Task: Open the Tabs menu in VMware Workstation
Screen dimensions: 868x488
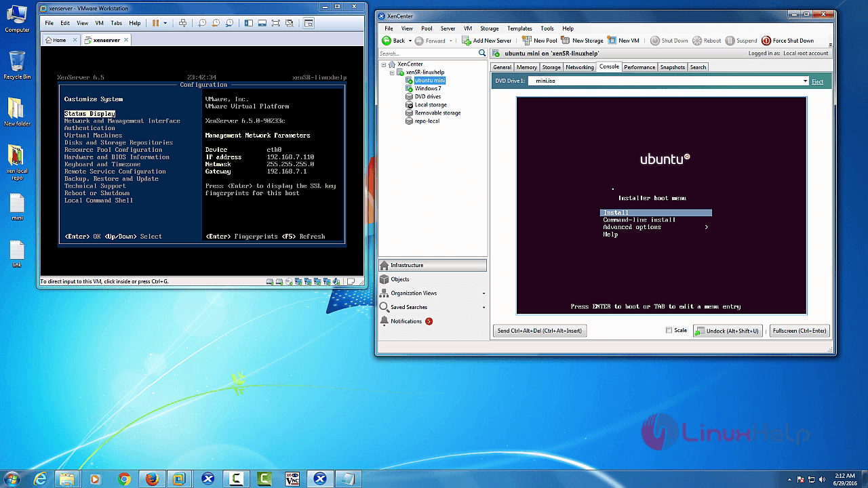Action: (x=117, y=23)
